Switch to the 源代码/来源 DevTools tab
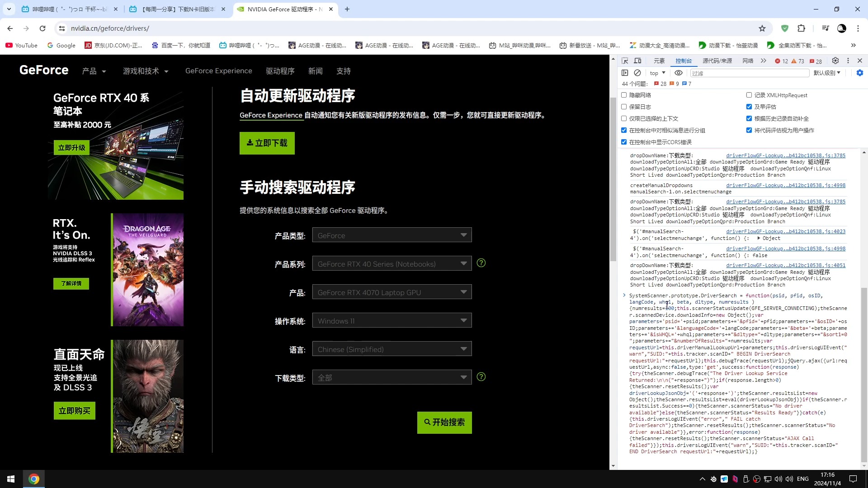 pos(717,61)
